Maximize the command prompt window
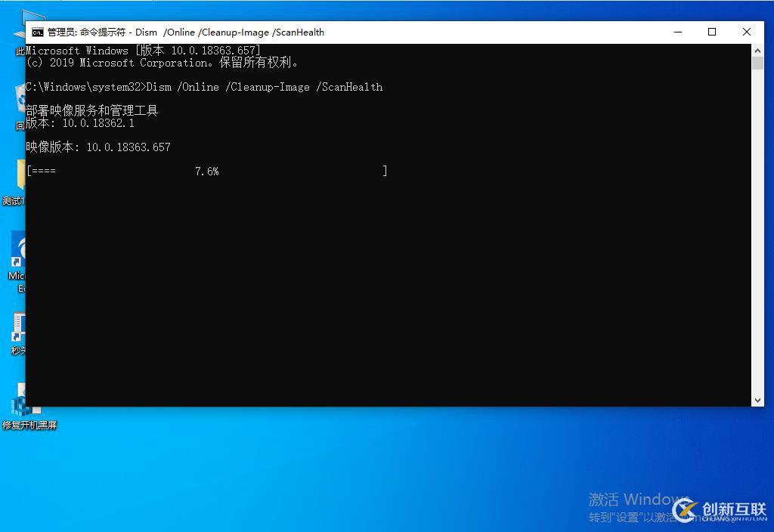 (712, 32)
